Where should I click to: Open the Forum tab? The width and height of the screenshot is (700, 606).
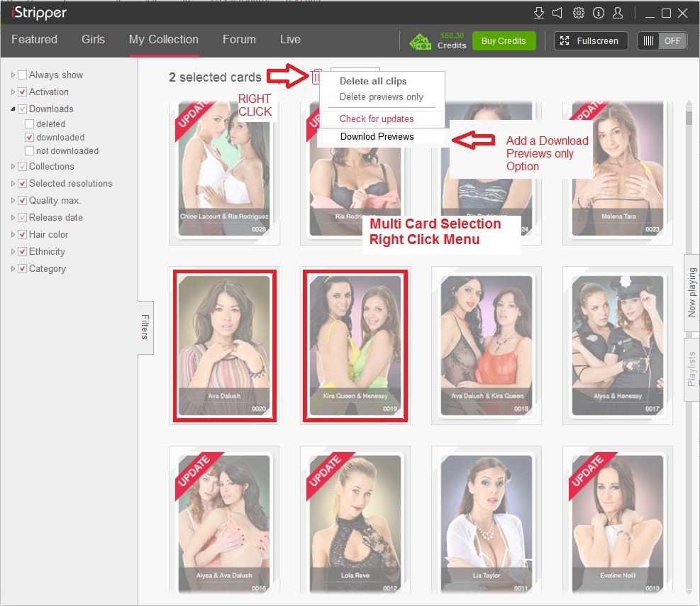tap(239, 39)
